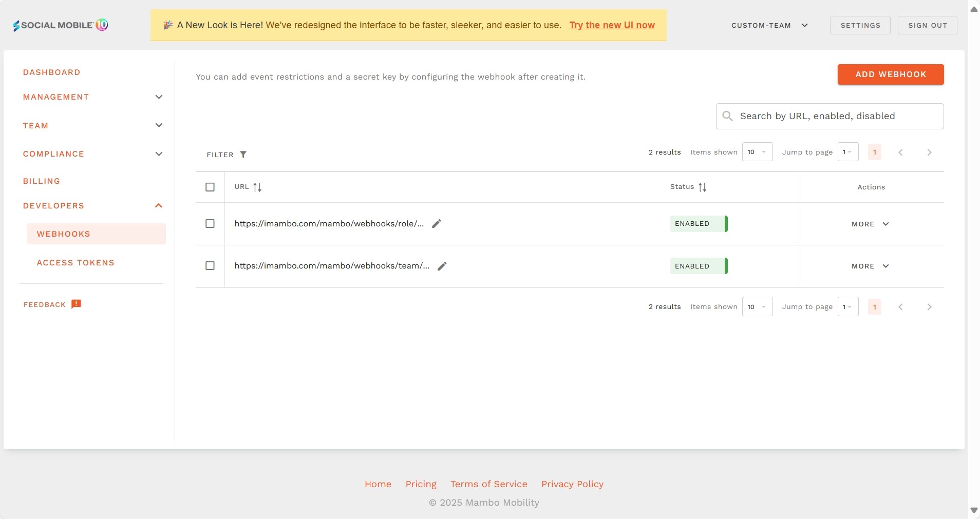Type in the Jump to page field
Image resolution: width=980 pixels, height=519 pixels.
click(x=847, y=151)
